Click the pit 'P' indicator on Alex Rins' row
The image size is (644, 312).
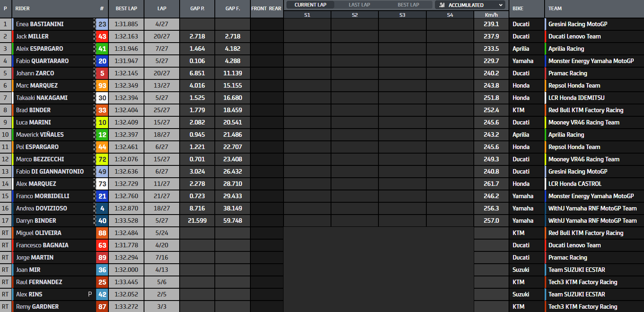click(90, 294)
